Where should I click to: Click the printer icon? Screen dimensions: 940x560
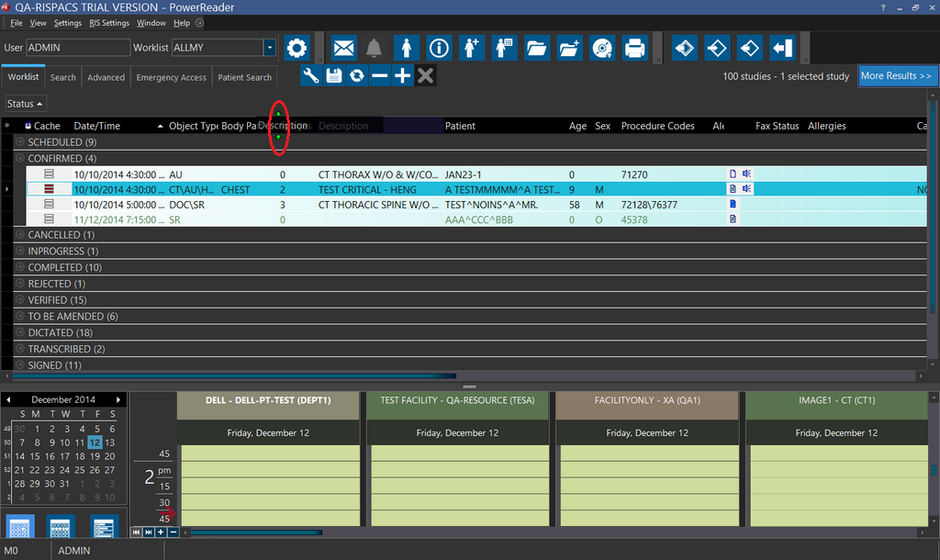(x=633, y=48)
